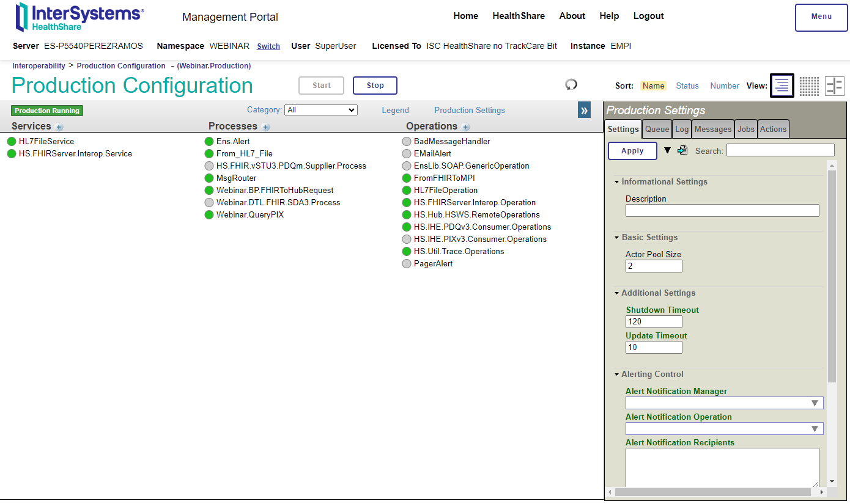Switch to the grid view icon
Screen dimensions: 850x504
click(809, 86)
